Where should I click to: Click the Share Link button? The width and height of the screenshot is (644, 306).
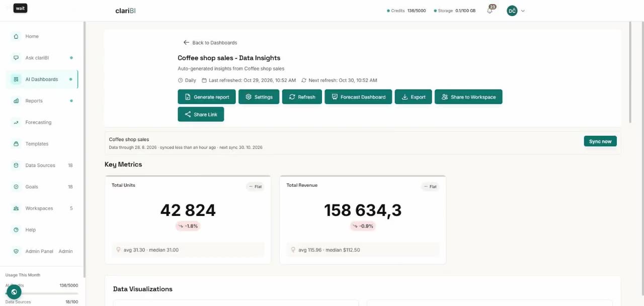[201, 114]
